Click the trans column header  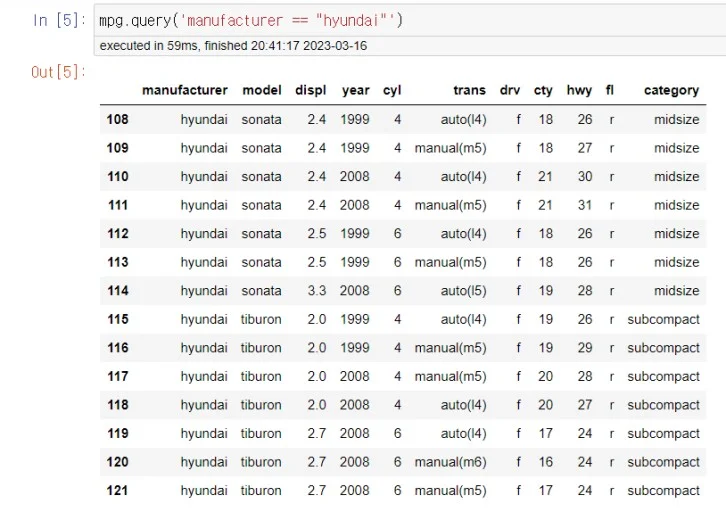(x=469, y=90)
